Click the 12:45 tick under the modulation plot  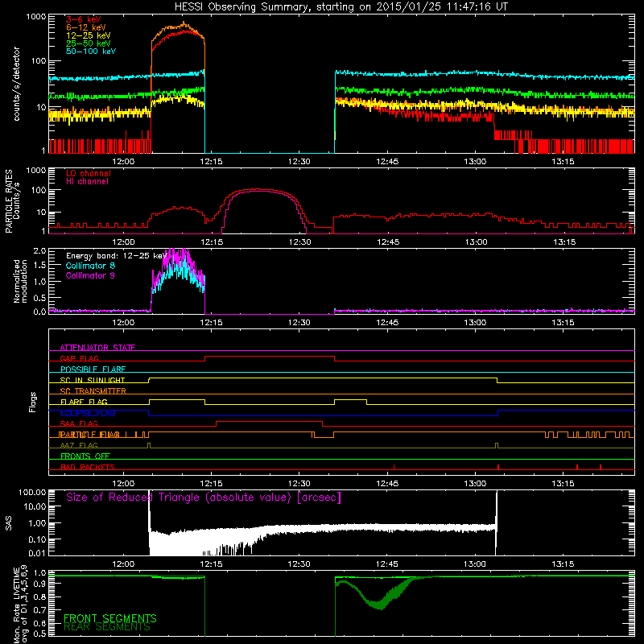click(387, 323)
